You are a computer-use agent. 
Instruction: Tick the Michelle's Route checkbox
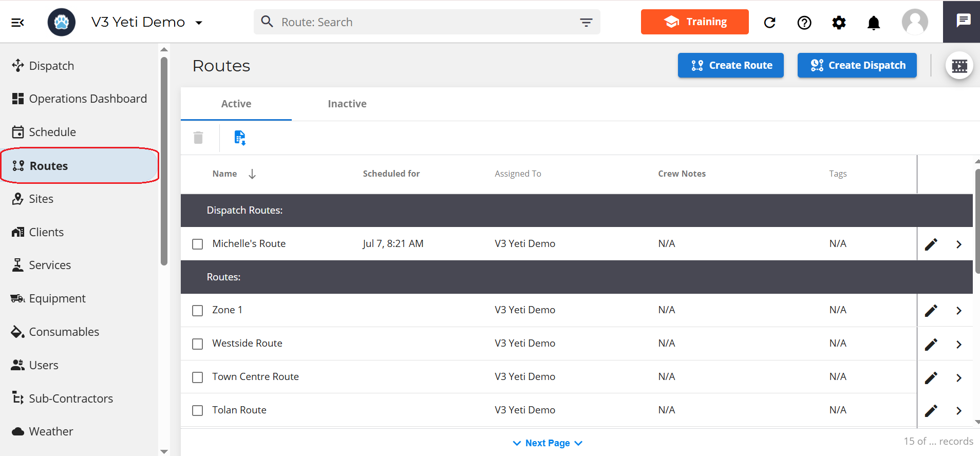198,244
